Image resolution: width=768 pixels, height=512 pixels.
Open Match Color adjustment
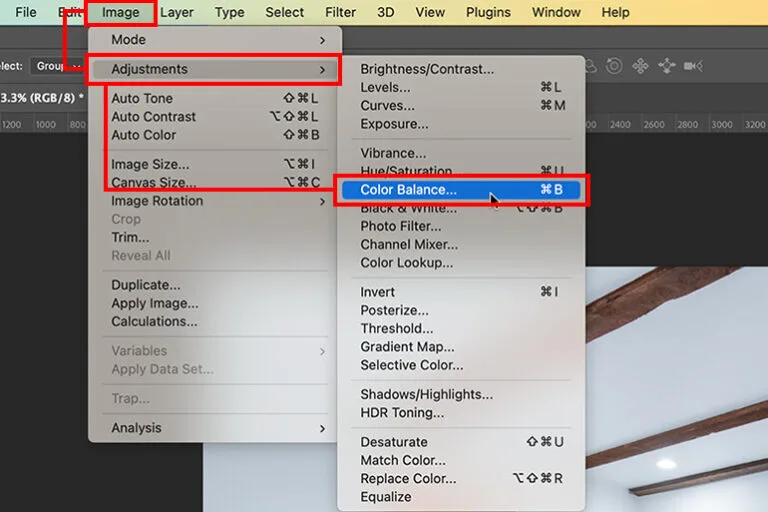point(461,460)
